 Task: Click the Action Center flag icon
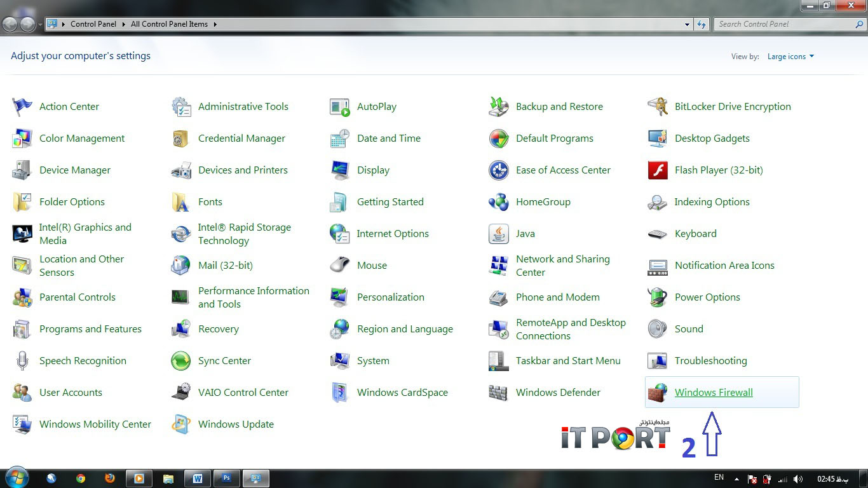[x=22, y=107]
